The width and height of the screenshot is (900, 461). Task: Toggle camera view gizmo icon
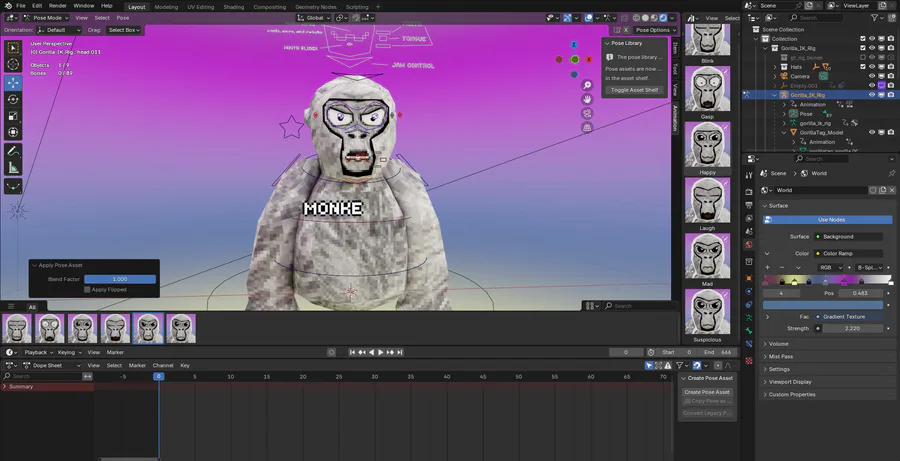click(587, 113)
